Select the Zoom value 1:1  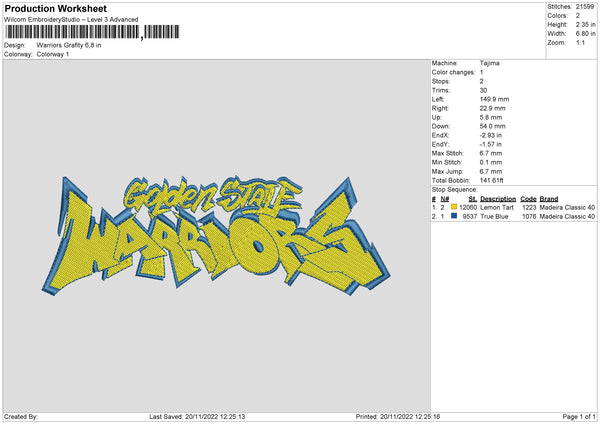pos(580,42)
